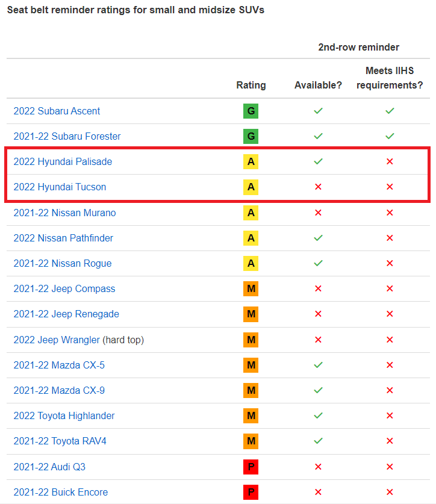Open the 2022 Hyundai Palisade link
436x504 pixels.
click(63, 161)
